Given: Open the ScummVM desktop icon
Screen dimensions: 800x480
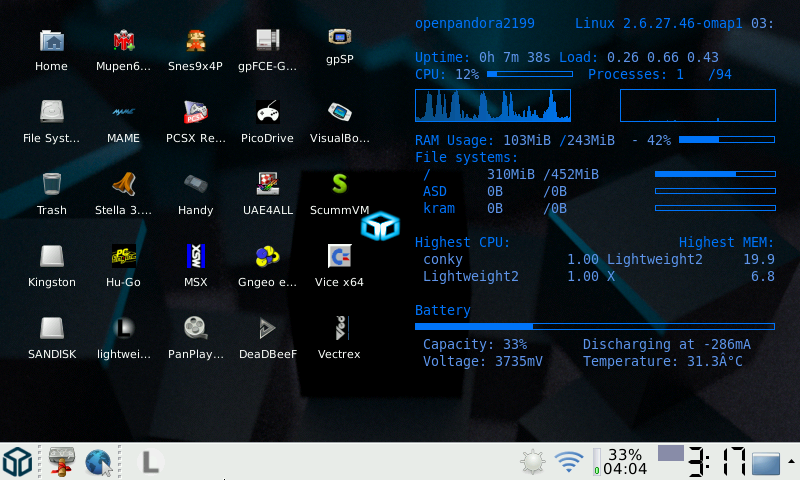Looking at the screenshot, I should click(340, 185).
